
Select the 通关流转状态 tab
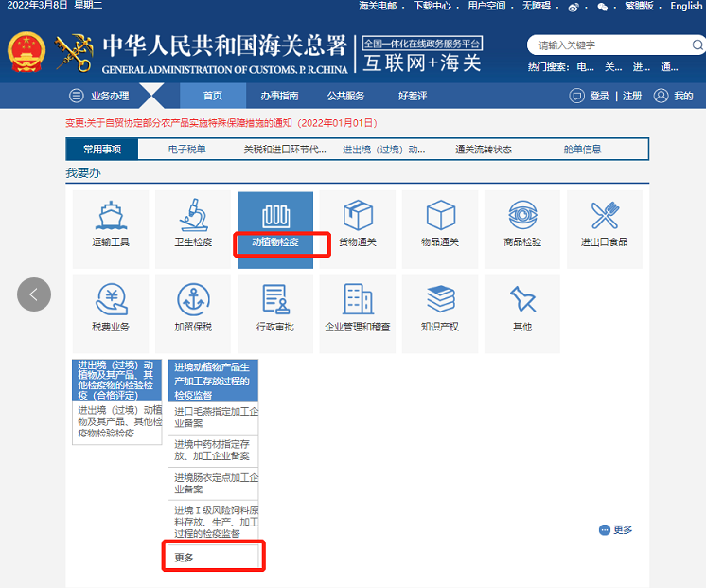point(483,150)
